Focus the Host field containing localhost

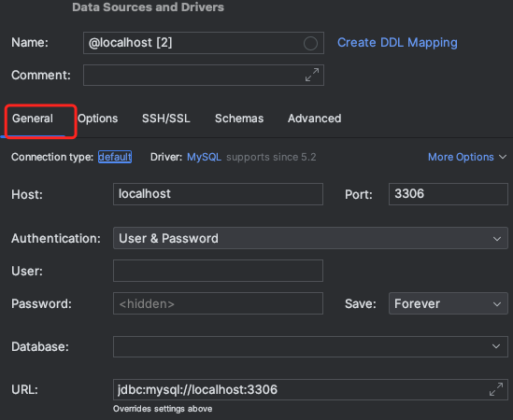point(218,194)
